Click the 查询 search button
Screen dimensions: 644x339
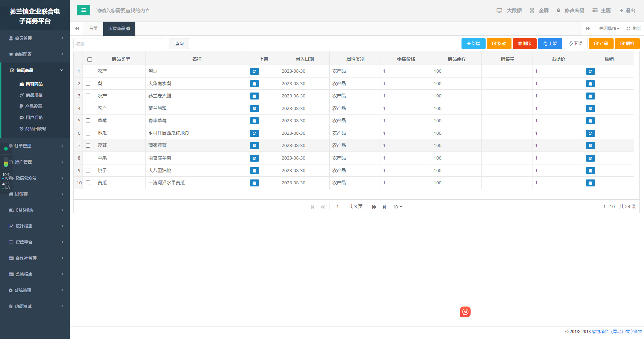click(179, 44)
